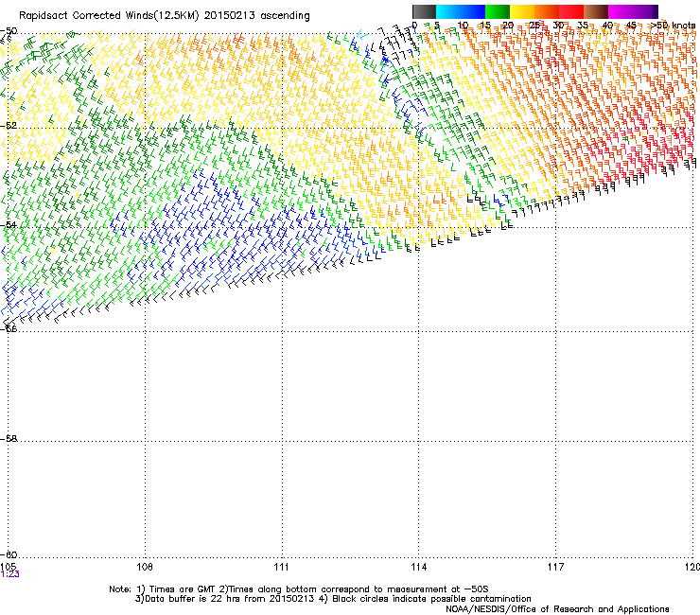Click the purple time stamp '1:23'

tap(9, 574)
